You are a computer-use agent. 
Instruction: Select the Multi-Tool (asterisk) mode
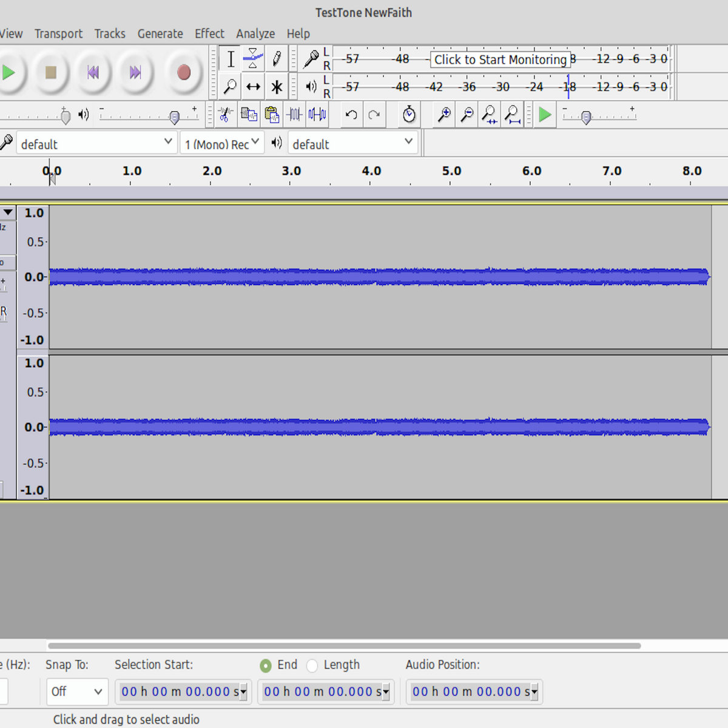pos(277,87)
